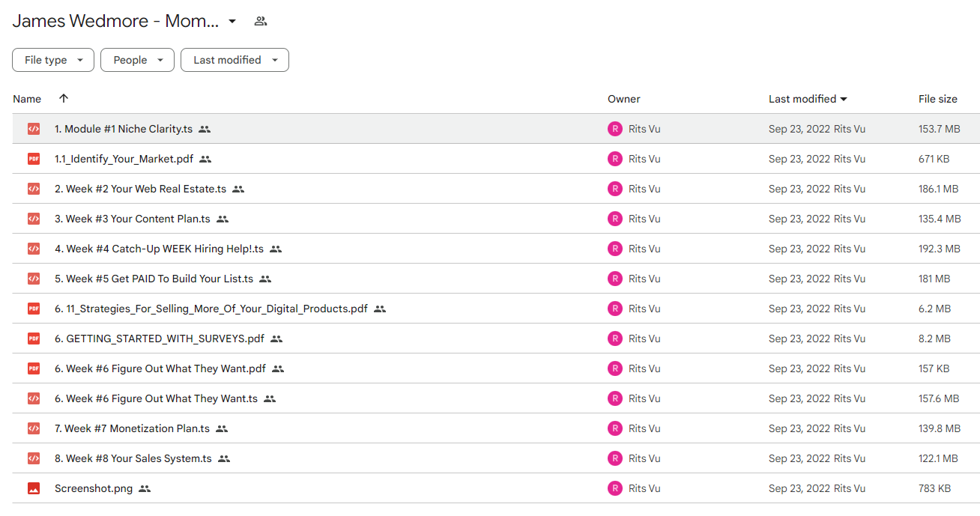
Task: Click PDF icon for 1.1_Identify_Your_Market.pdf
Action: (x=34, y=159)
